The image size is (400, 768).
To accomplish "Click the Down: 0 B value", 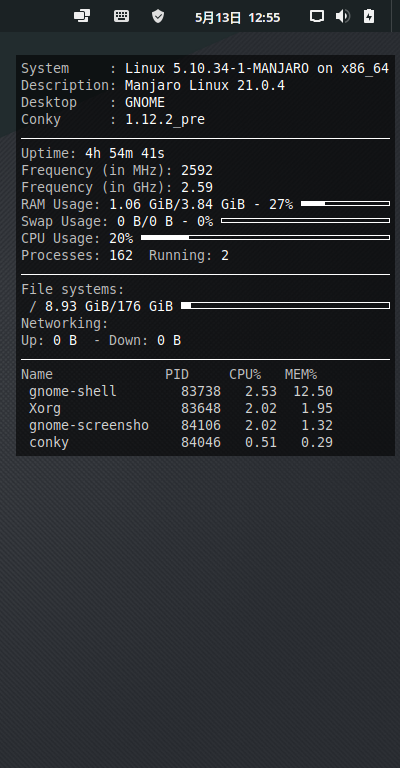I will (169, 340).
